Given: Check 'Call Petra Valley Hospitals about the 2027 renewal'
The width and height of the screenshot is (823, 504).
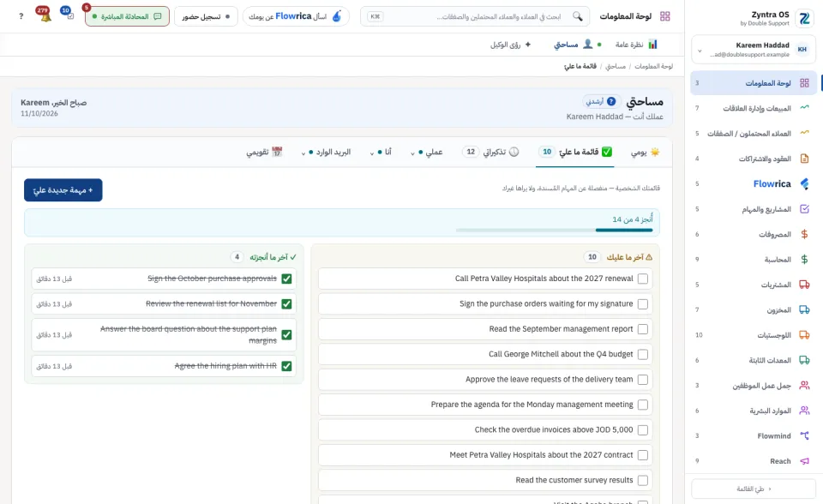Looking at the screenshot, I should tap(642, 279).
